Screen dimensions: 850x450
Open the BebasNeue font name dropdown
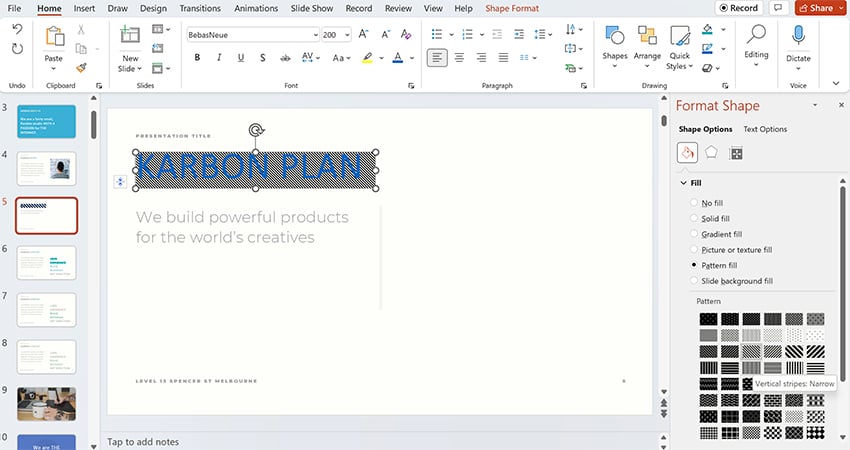[x=313, y=34]
